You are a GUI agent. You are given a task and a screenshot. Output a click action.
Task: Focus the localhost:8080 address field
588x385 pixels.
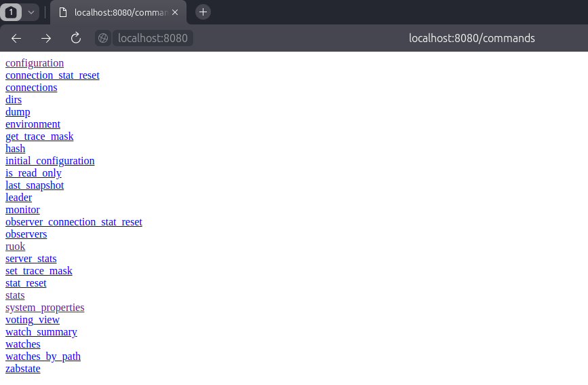point(153,38)
